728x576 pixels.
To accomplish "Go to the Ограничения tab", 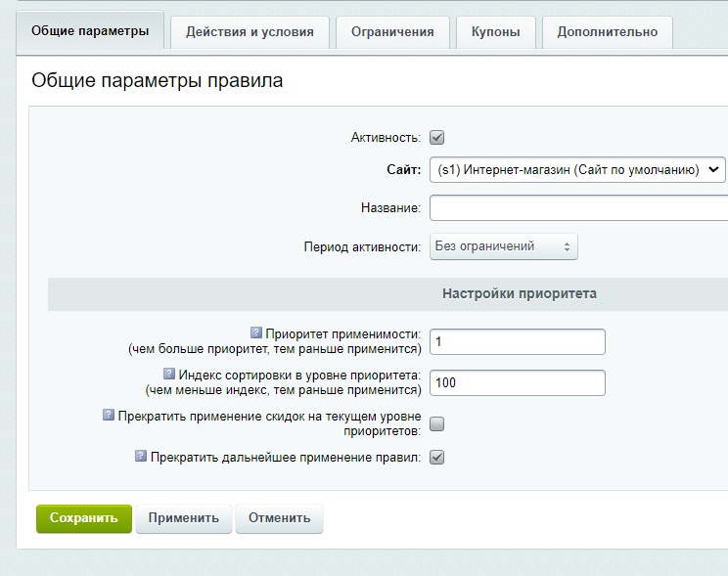I will 392,32.
